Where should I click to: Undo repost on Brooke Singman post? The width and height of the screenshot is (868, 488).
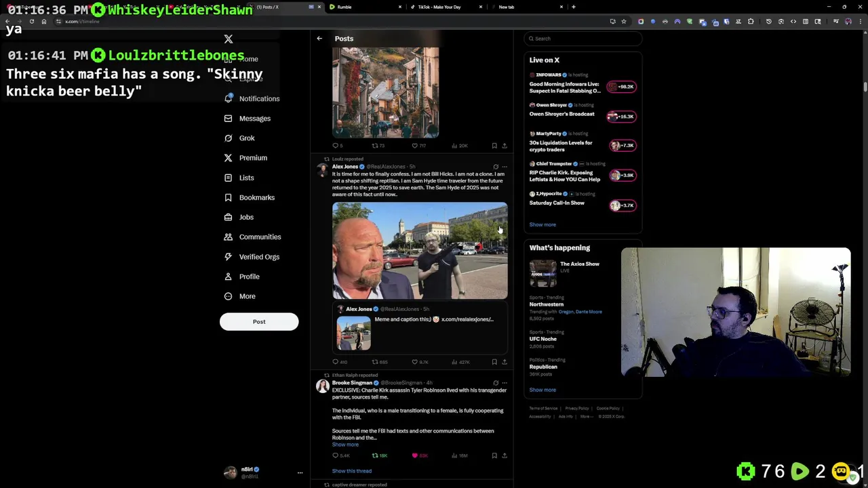coord(374,455)
